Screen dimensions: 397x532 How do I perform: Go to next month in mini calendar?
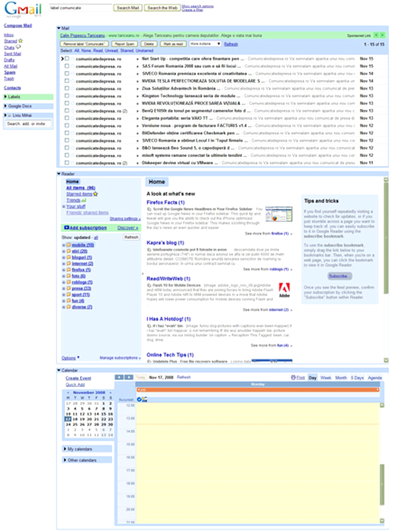click(111, 392)
